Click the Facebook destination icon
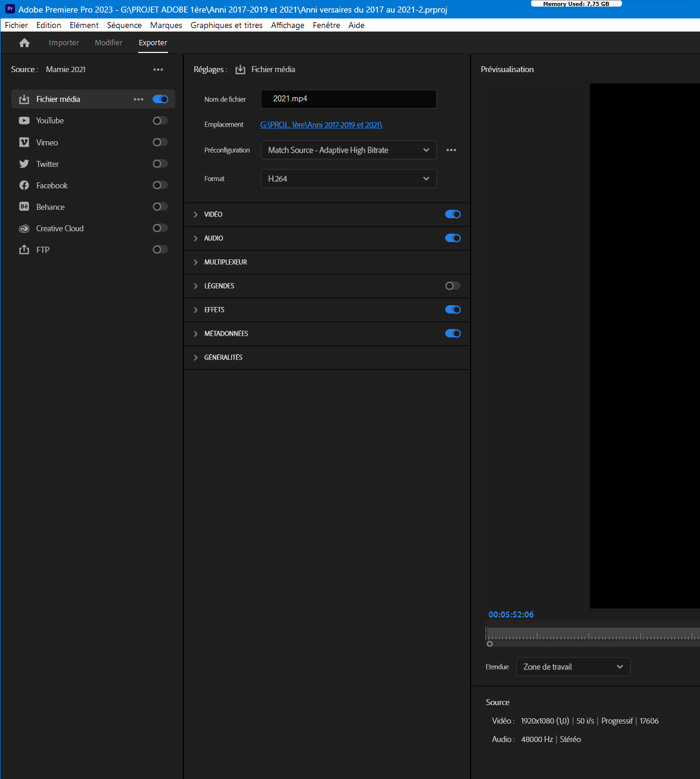 (x=24, y=185)
